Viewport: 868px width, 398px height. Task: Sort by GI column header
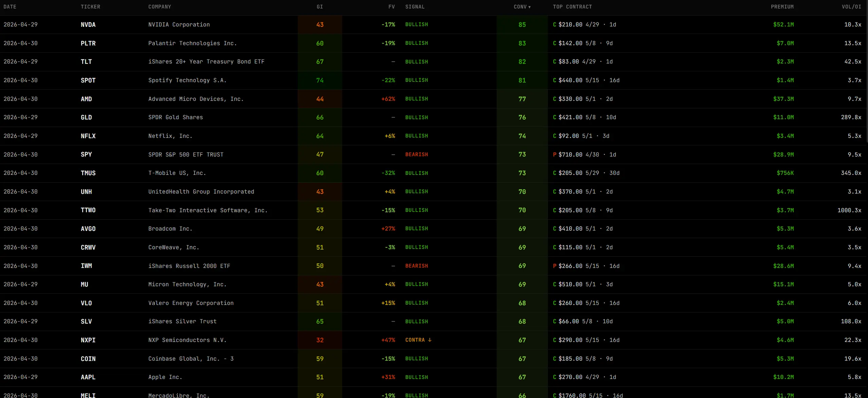(320, 7)
